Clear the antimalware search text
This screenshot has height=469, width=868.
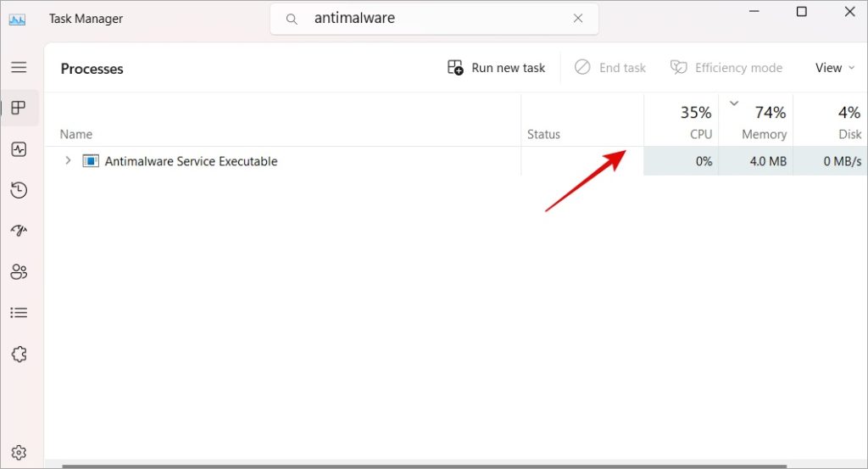(578, 19)
